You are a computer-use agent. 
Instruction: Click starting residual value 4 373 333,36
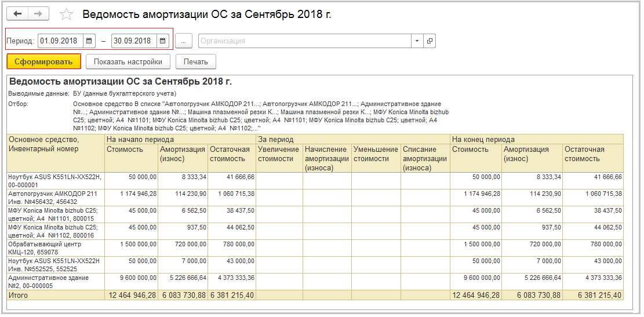click(x=232, y=282)
